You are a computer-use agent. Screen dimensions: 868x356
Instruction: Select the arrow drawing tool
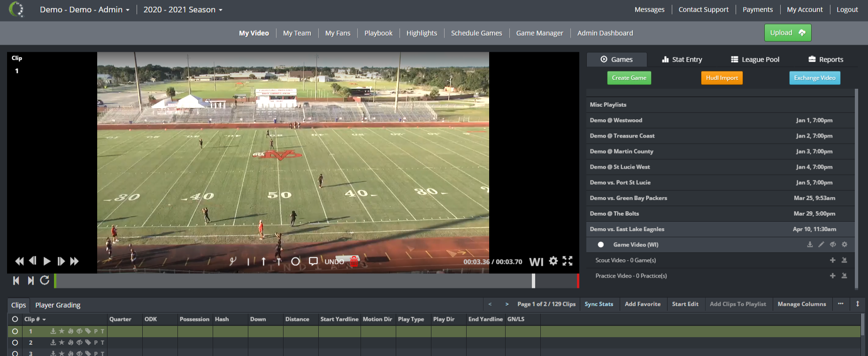coord(264,262)
